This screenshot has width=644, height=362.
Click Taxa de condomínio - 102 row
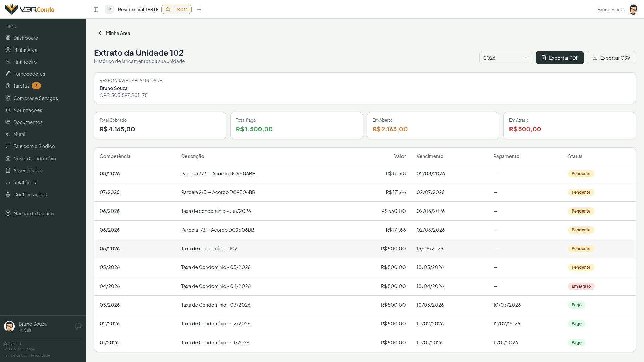coord(365,248)
